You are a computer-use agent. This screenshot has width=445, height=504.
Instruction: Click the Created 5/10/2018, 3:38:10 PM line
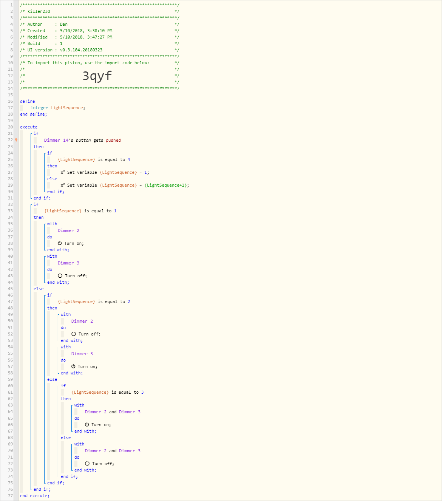click(100, 31)
